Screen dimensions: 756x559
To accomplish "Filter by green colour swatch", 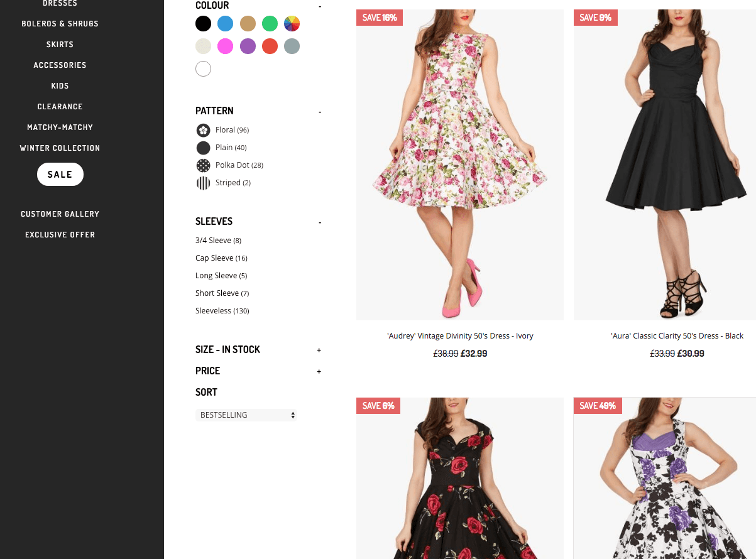I will tap(270, 24).
